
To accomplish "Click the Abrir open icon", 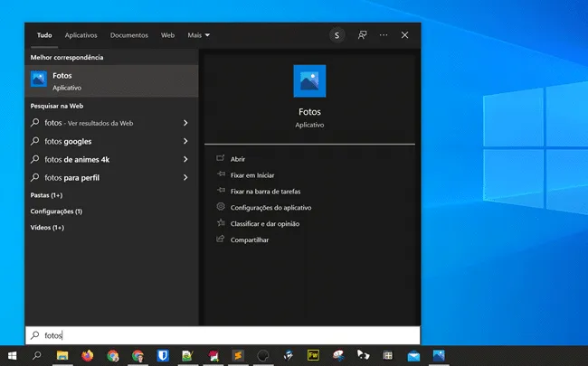I will tap(221, 158).
